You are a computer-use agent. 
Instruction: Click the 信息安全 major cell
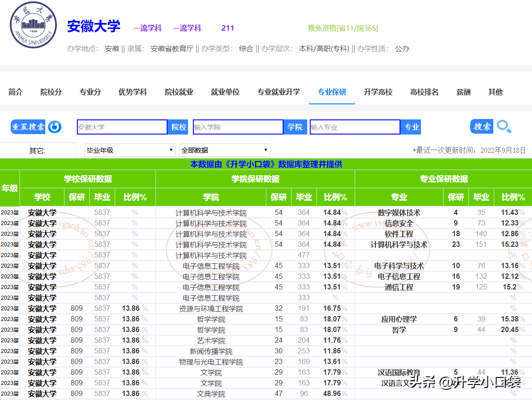tap(399, 223)
